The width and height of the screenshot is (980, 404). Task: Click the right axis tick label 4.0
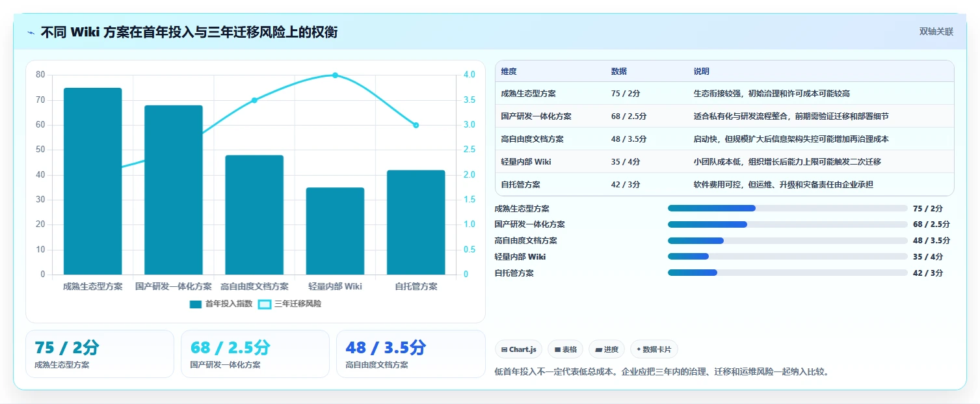click(470, 75)
